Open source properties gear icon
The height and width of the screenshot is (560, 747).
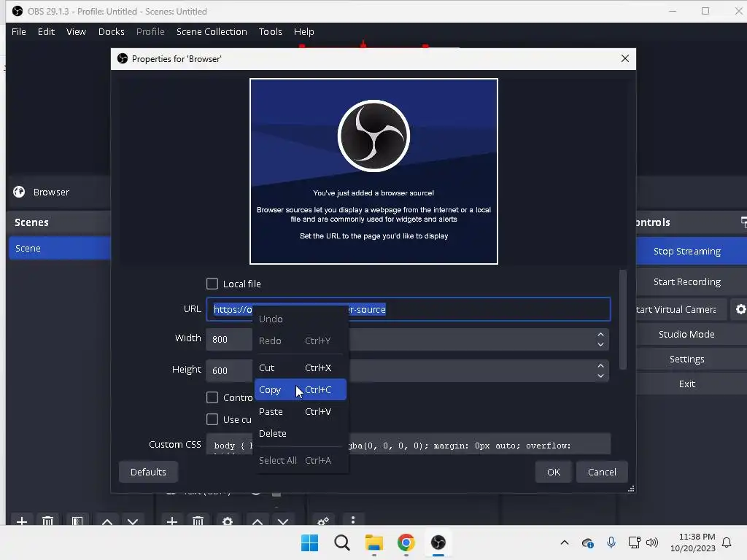pyautogui.click(x=228, y=521)
